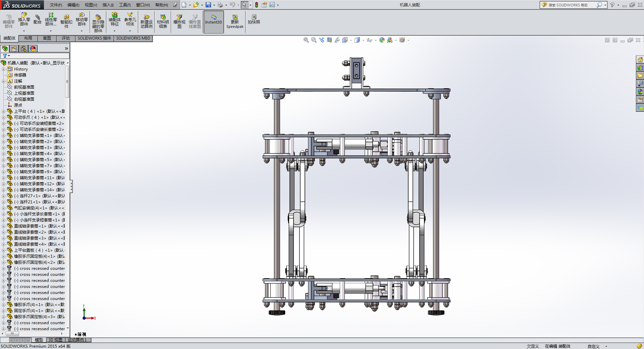Expand the History tree node
This screenshot has height=349, width=644.
pyautogui.click(x=3, y=69)
